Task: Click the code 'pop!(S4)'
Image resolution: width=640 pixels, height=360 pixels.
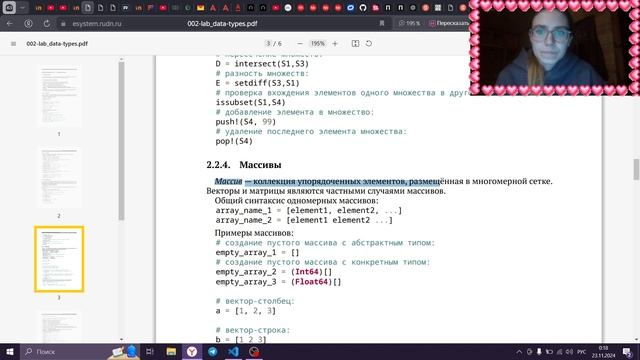Action: [234, 141]
